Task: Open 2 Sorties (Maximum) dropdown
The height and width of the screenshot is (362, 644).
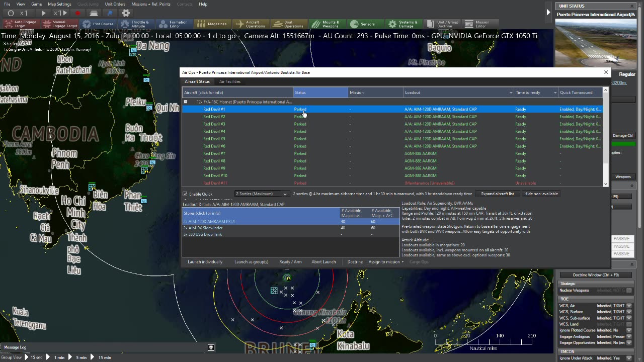Action: point(262,194)
